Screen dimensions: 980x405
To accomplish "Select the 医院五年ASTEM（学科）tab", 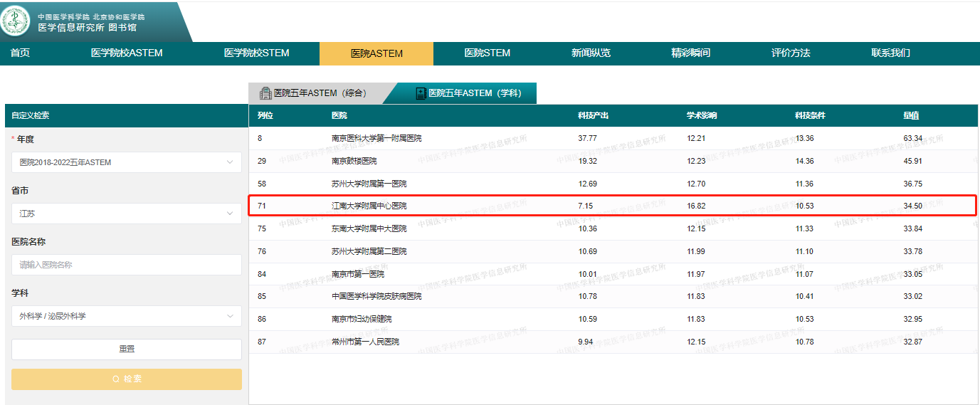I will tap(473, 93).
